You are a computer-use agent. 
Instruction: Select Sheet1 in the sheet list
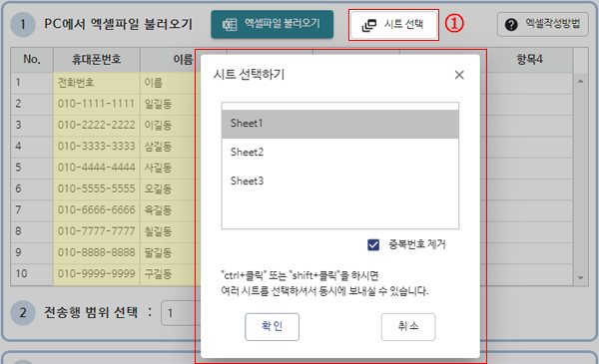[x=340, y=124]
